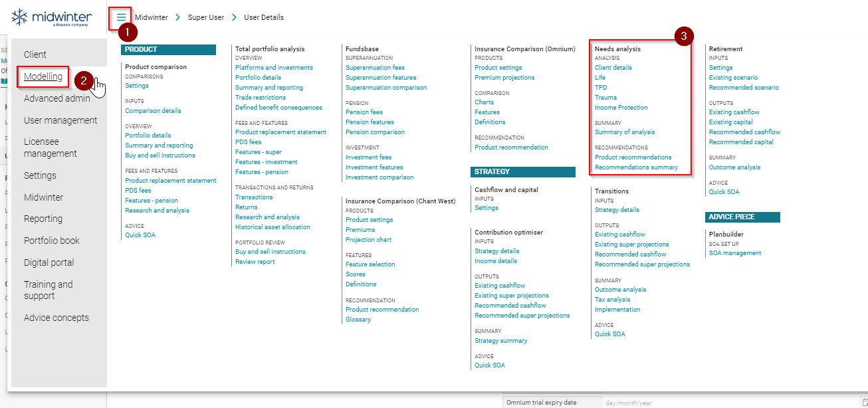Open SOA management under Planbuilder
Image resolution: width=868 pixels, height=408 pixels.
click(735, 253)
